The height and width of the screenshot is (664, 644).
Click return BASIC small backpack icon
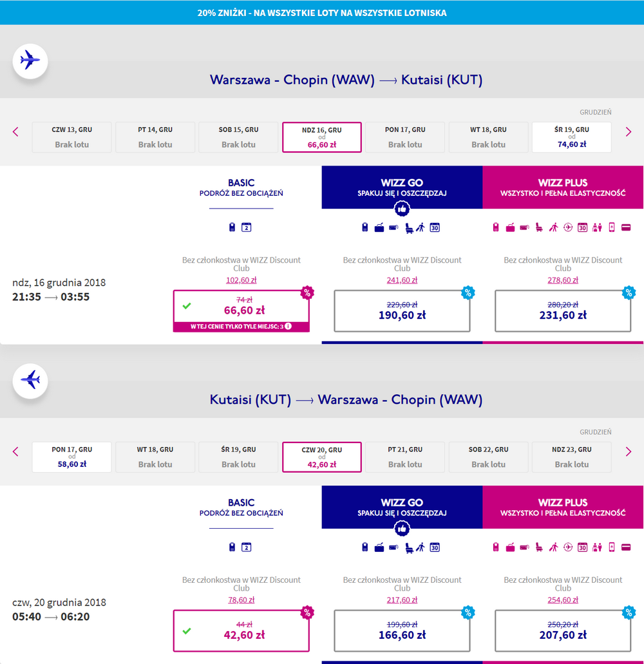232,547
